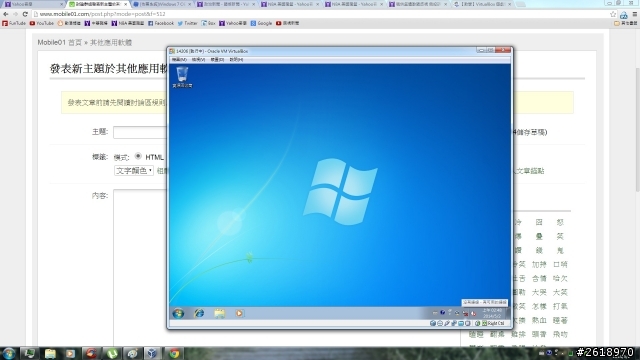The image size is (640, 360).
Task: Switch to the VirtualBox browser tab
Action: (x=482, y=4)
